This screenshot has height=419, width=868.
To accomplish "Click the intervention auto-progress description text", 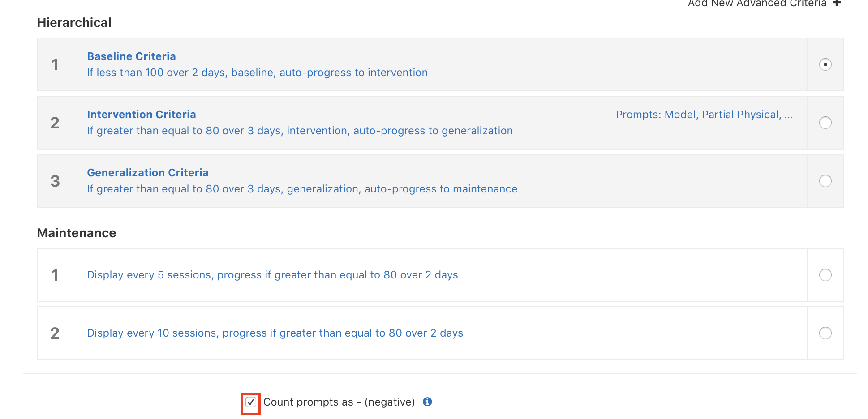I will (x=300, y=131).
